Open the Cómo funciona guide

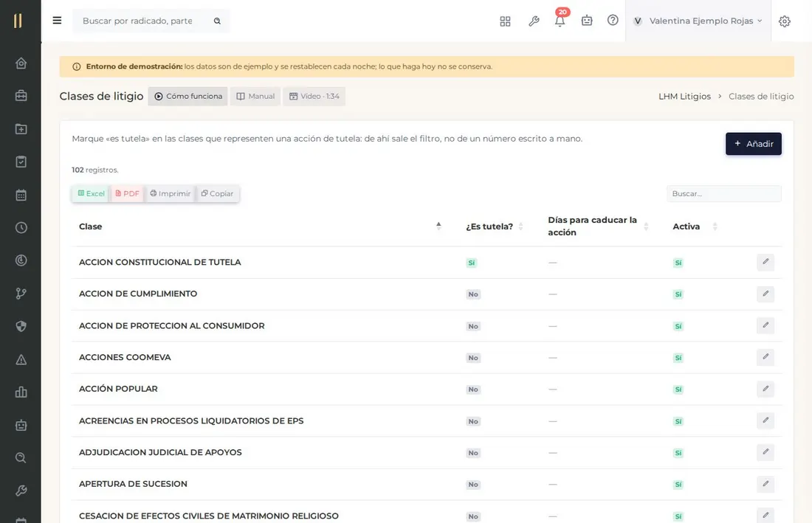(x=188, y=96)
